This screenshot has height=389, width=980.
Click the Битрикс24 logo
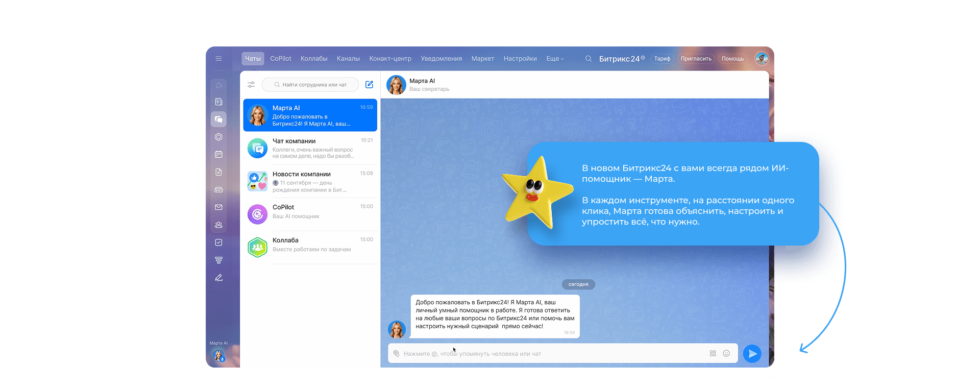[x=622, y=59]
